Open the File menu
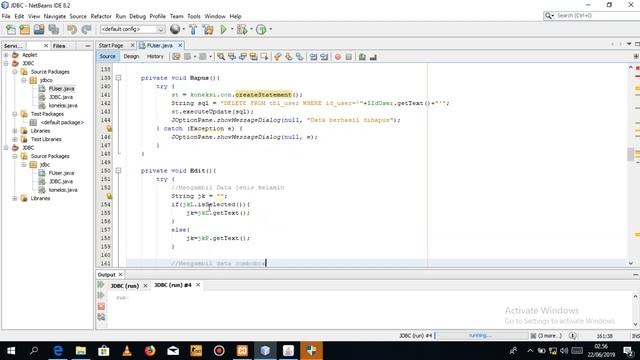The image size is (640, 360). tap(6, 16)
